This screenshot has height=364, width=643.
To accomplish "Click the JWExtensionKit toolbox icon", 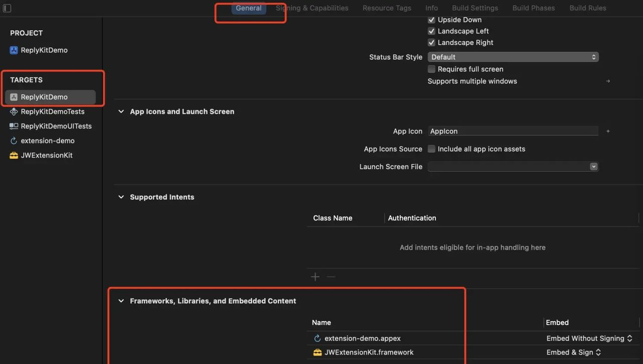I will tap(14, 155).
